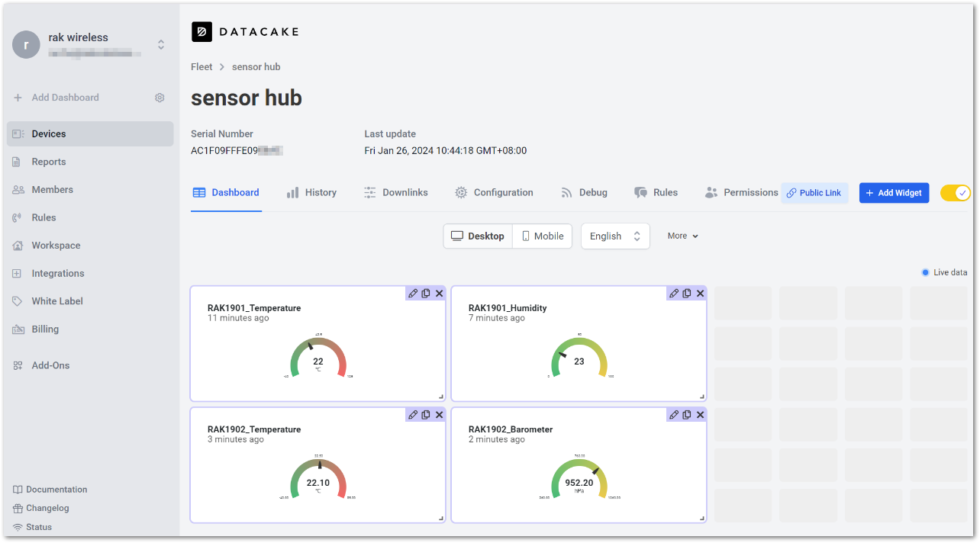Switch to Desktop view
980x543 pixels.
[478, 236]
